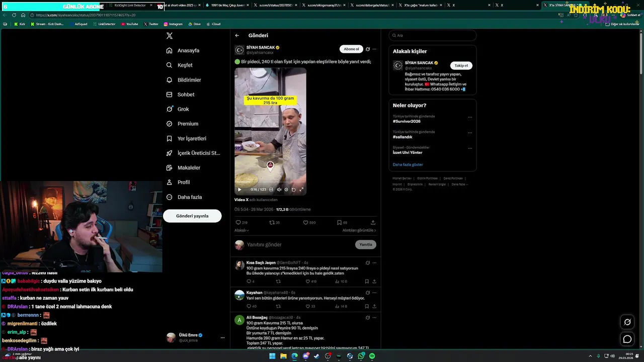Open Alıntıları görüntüle link
Viewport: 644px width, 362px height.
pos(359,230)
